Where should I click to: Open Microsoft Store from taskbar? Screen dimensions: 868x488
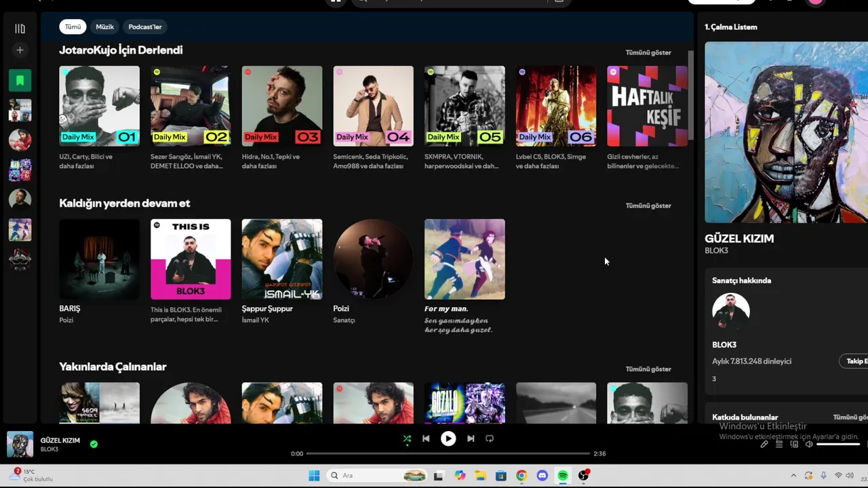pos(500,476)
